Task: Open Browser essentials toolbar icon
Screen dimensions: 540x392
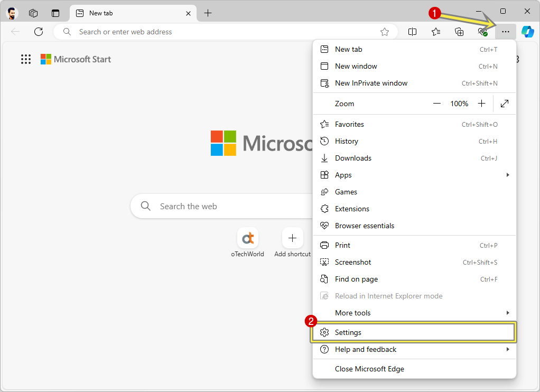Action: pyautogui.click(x=482, y=32)
